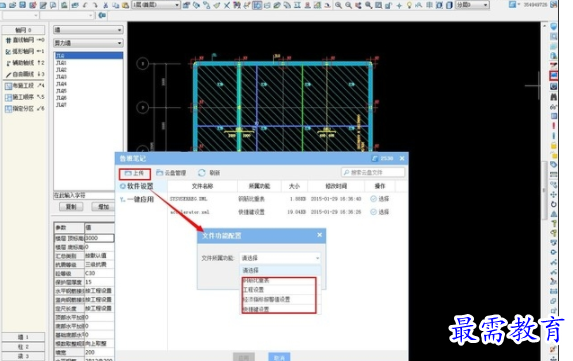Click the 在此输入字符 filter field

click(x=84, y=195)
